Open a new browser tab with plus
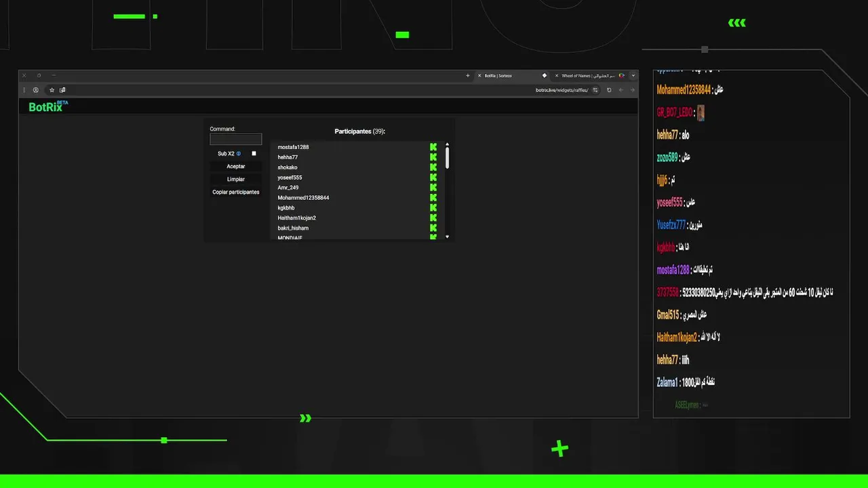The height and width of the screenshot is (488, 868). (468, 76)
